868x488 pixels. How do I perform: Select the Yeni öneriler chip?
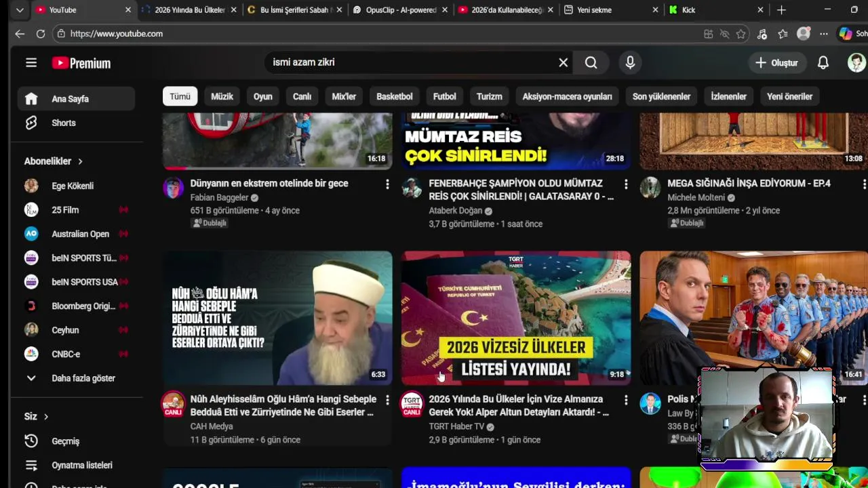coord(789,96)
